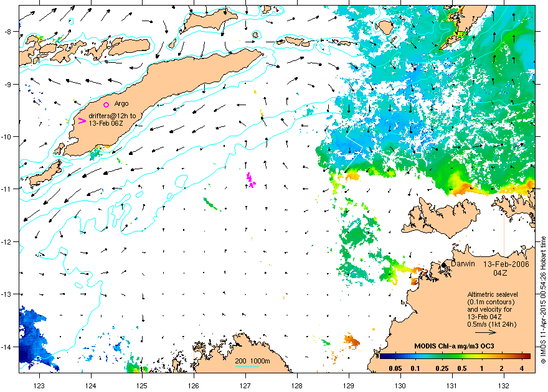Click the "MODIS Chl-a mg/m3 OC3" colorbar title
This screenshot has width=548, height=392.
pos(455,347)
